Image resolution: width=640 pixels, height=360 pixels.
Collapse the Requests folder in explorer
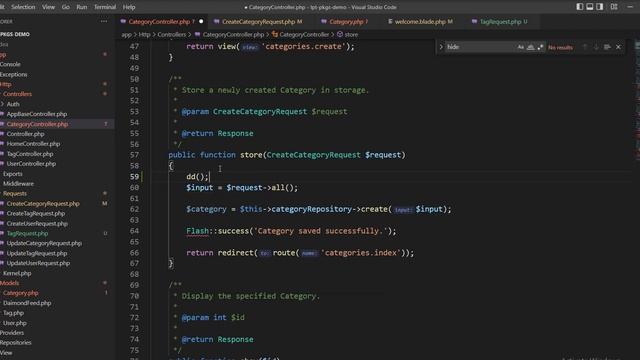pos(15,193)
